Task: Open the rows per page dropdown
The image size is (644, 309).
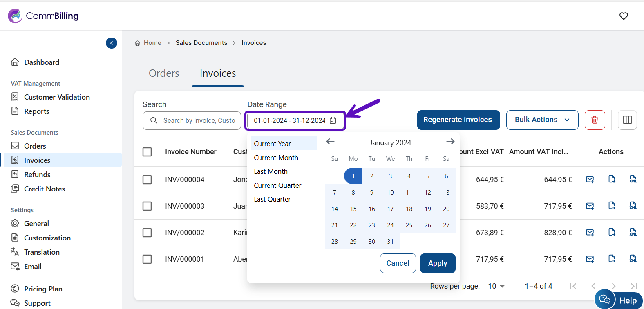Action: (x=496, y=286)
